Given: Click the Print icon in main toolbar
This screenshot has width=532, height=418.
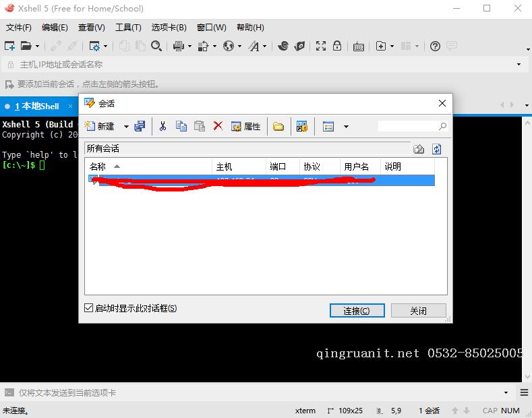Looking at the screenshot, I should [179, 46].
